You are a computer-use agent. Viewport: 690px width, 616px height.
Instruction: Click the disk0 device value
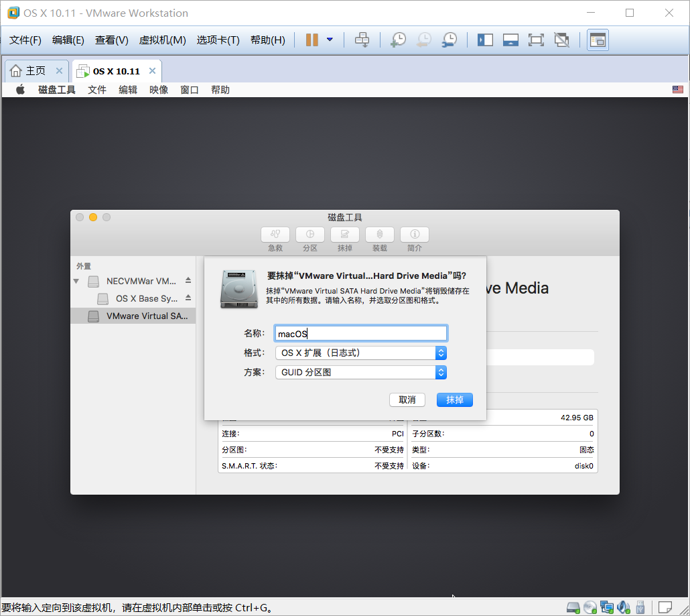(584, 466)
